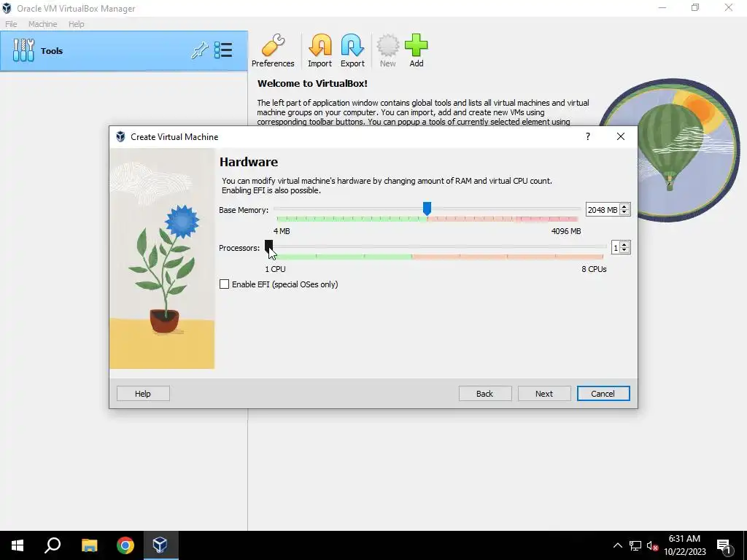Click the VirtualBox taskbar icon
The height and width of the screenshot is (560, 747).
(x=160, y=545)
